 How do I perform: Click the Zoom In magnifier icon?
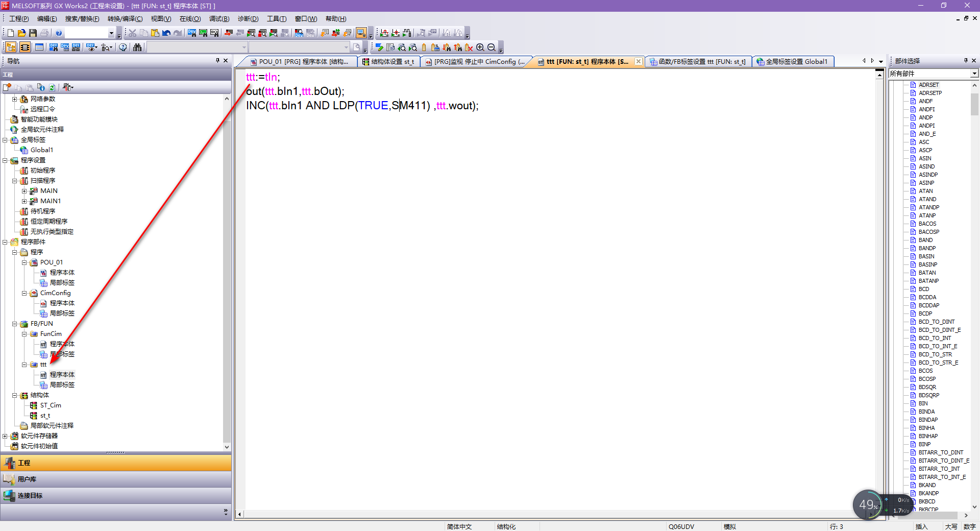[x=480, y=47]
